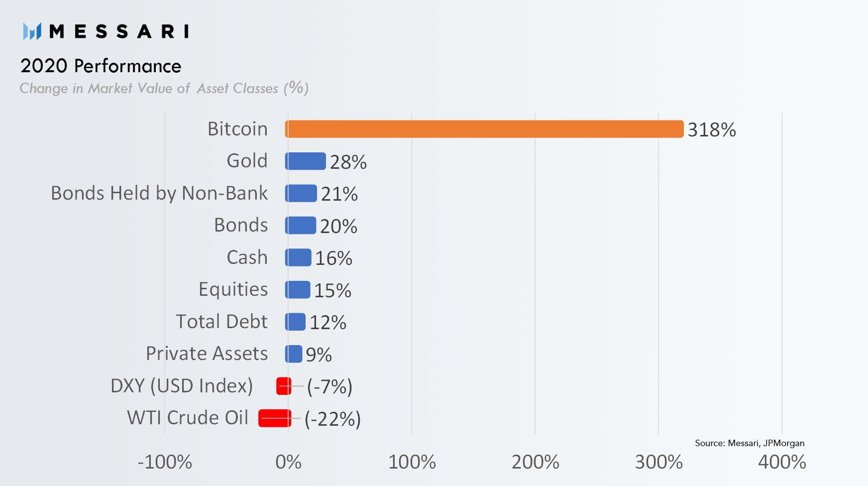Image resolution: width=868 pixels, height=486 pixels.
Task: Click the (-22%) data label
Action: click(332, 419)
